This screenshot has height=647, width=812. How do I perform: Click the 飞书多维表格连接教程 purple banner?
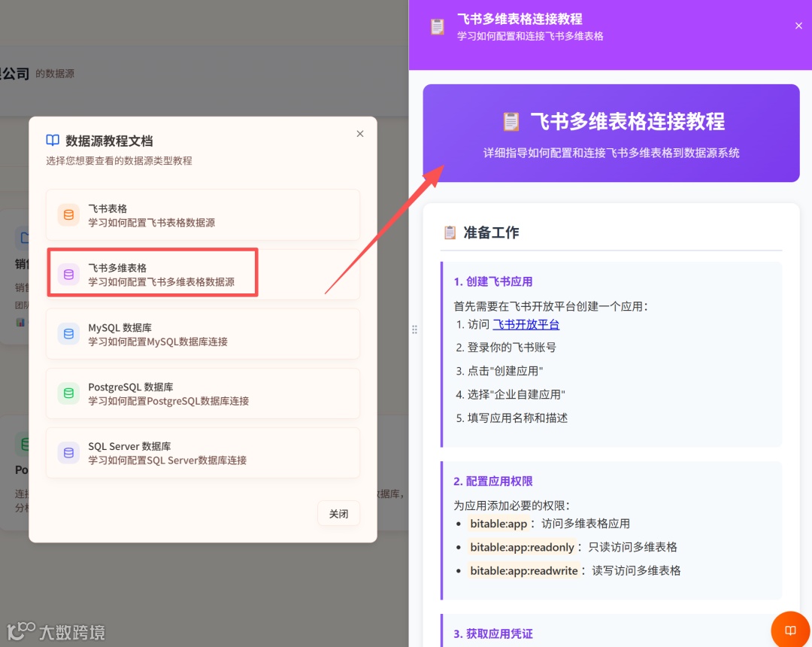click(611, 132)
